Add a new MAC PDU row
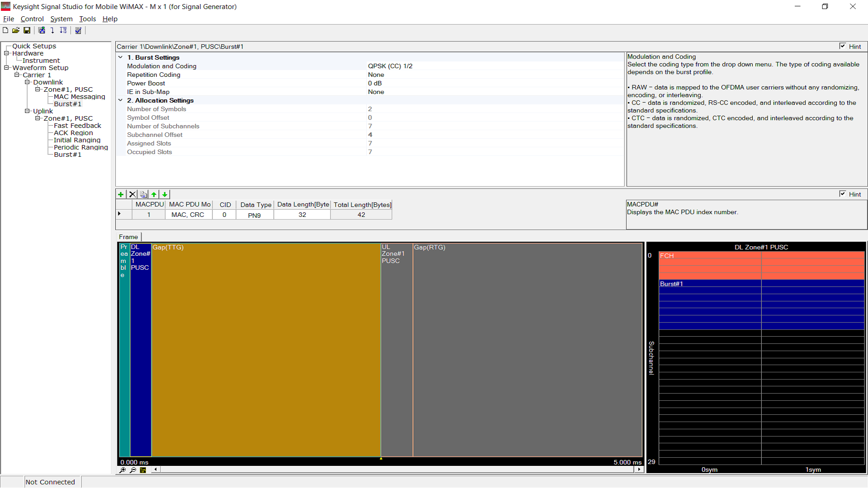The image size is (868, 488). tap(121, 194)
